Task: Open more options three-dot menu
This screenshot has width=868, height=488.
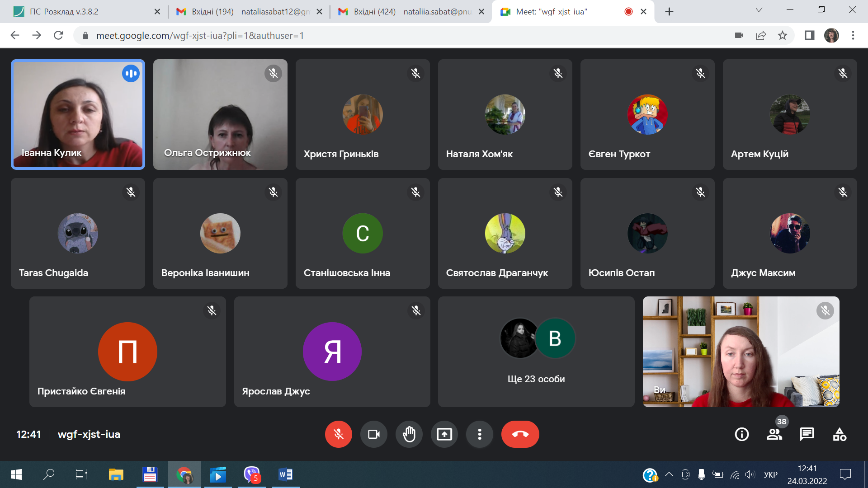Action: coord(479,434)
